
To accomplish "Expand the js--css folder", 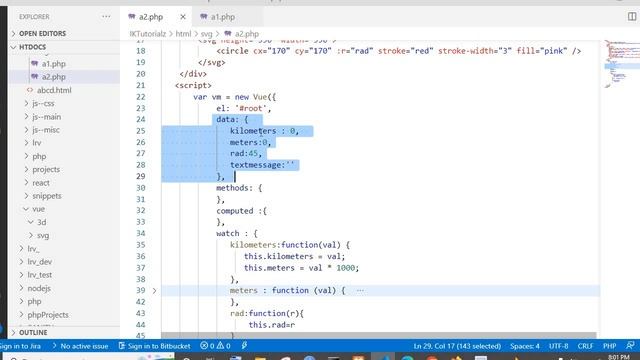I will [43, 103].
